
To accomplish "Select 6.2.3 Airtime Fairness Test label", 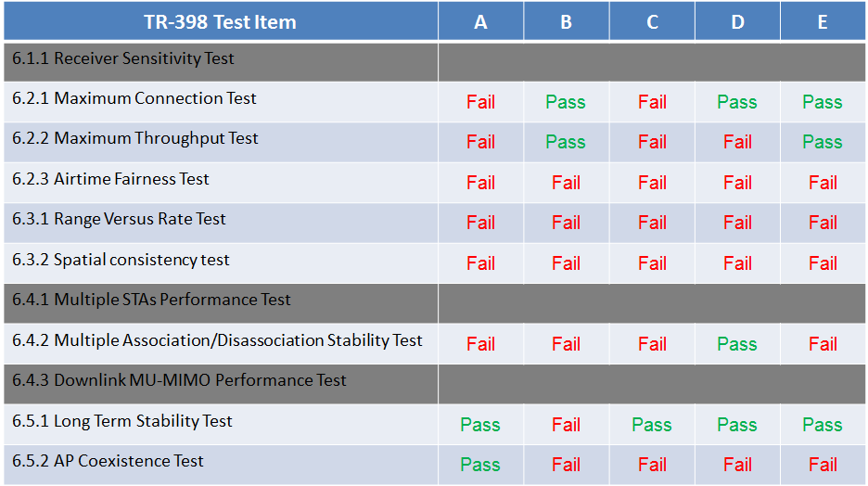I will coord(110,179).
